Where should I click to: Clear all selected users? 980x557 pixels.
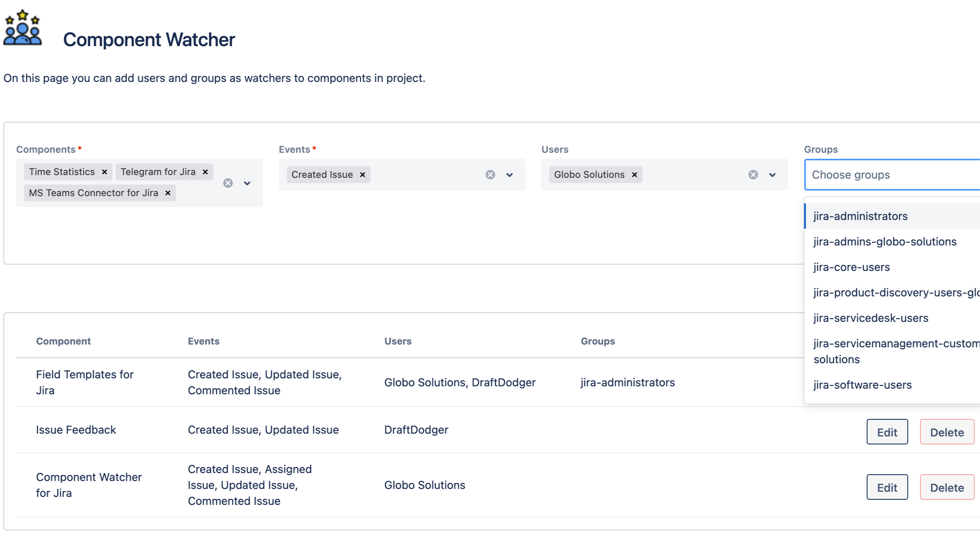tap(753, 175)
